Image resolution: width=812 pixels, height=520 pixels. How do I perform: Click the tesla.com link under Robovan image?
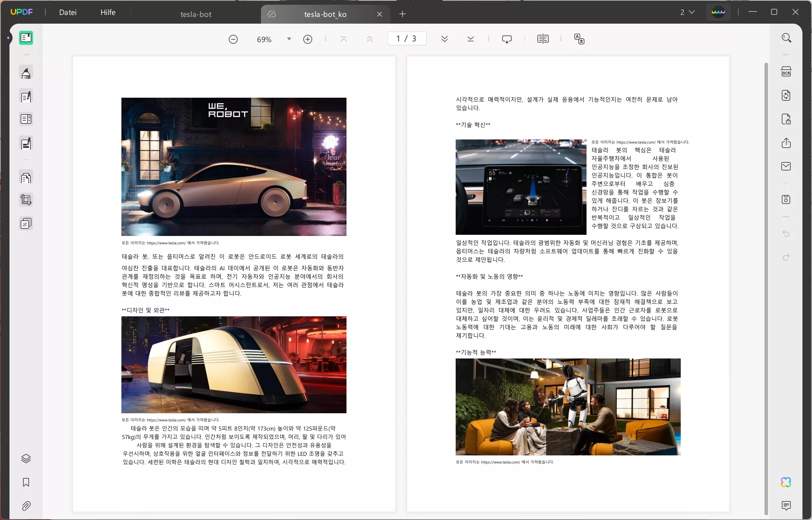[166, 420]
